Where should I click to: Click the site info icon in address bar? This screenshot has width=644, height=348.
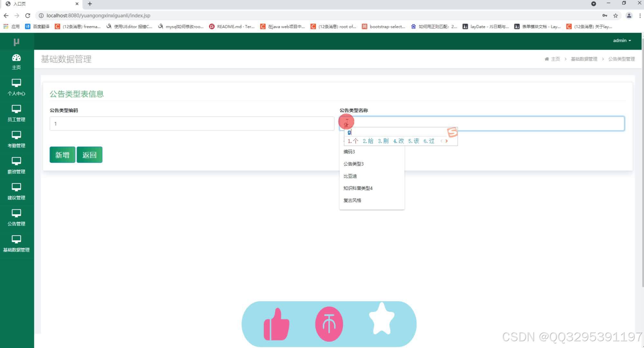coord(41,15)
